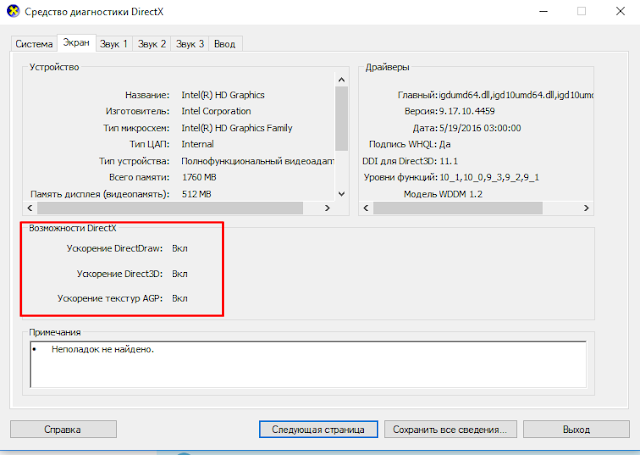Click 'Intel(R) HD Graphics Family' chip type
The width and height of the screenshot is (640, 455).
237,128
